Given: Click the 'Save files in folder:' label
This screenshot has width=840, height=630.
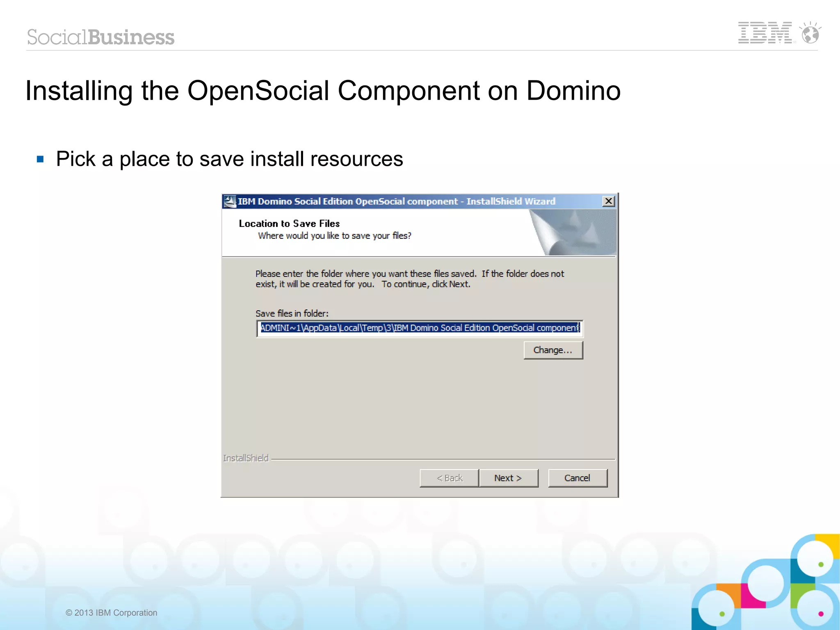Looking at the screenshot, I should pyautogui.click(x=292, y=314).
